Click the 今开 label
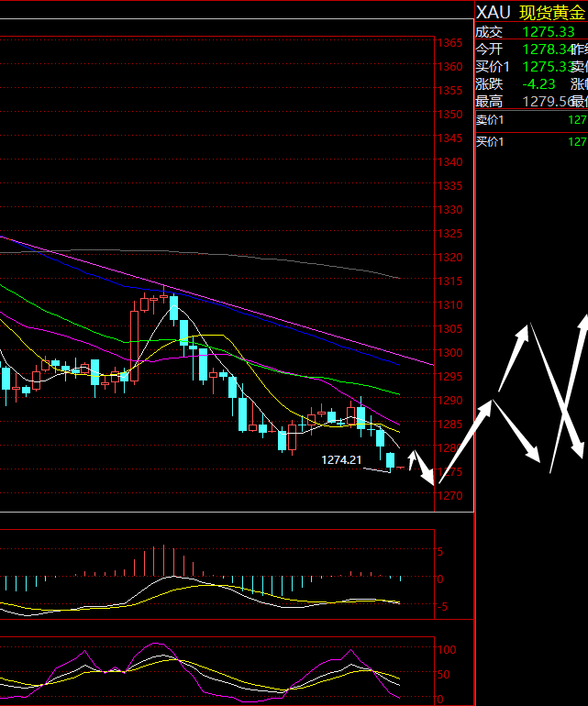 tap(489, 50)
